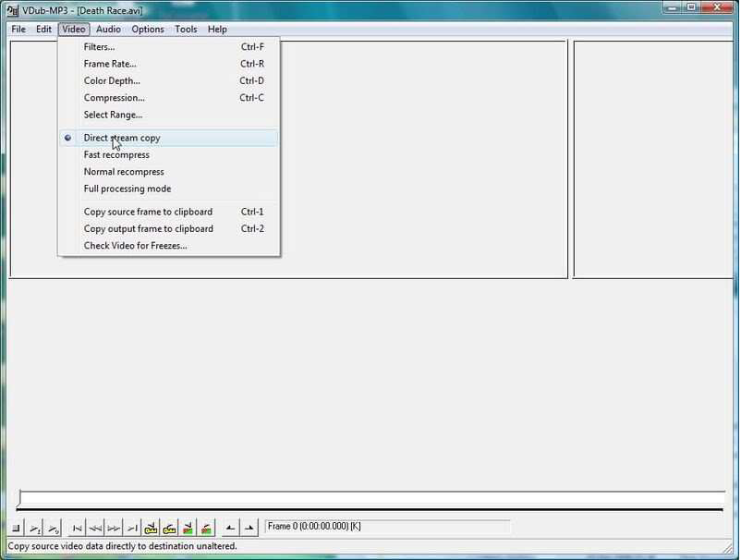This screenshot has width=753, height=560.
Task: Play the output video
Action: [54, 529]
